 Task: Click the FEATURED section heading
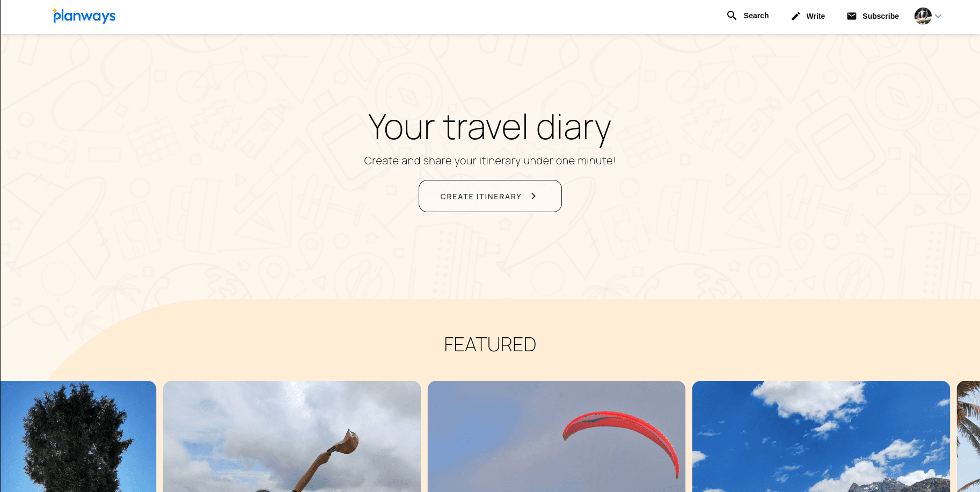click(x=490, y=345)
